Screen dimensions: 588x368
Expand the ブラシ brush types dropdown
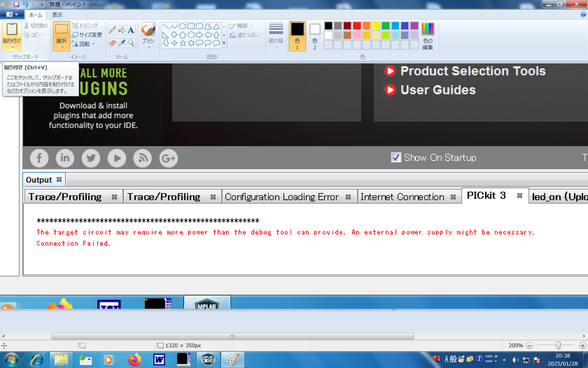[x=148, y=48]
